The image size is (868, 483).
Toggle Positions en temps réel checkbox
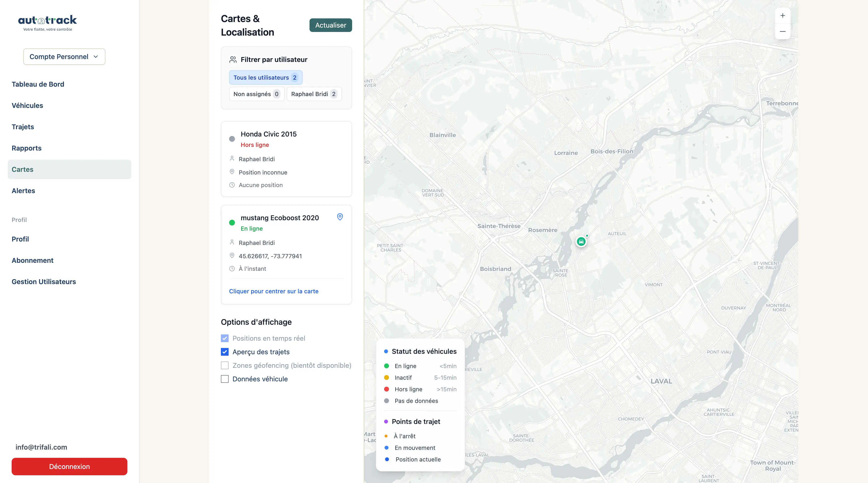pos(225,338)
